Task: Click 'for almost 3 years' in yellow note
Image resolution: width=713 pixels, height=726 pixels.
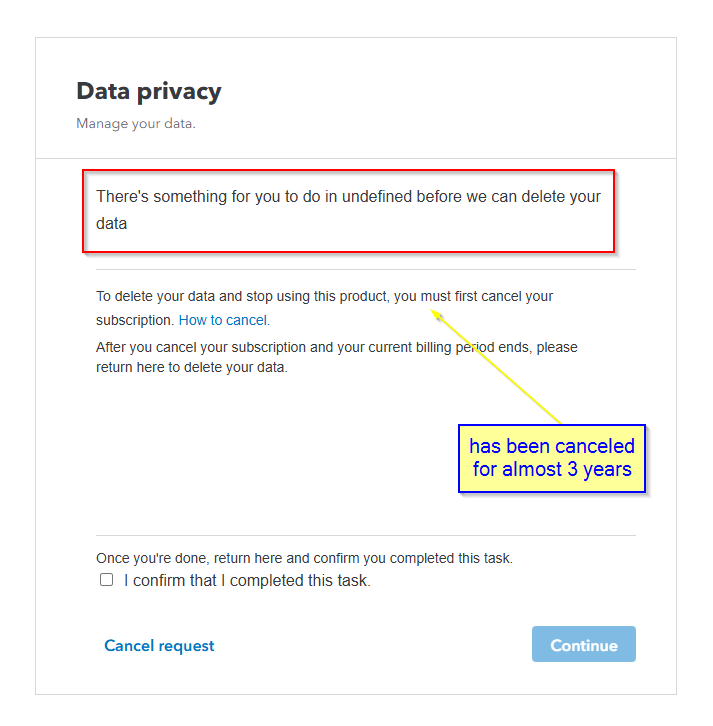Action: click(x=552, y=470)
